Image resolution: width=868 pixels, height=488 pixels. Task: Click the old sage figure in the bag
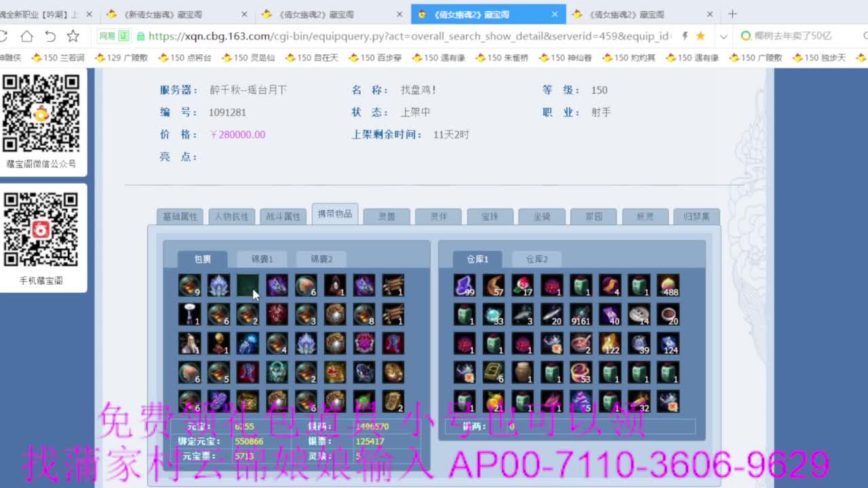pos(190,344)
